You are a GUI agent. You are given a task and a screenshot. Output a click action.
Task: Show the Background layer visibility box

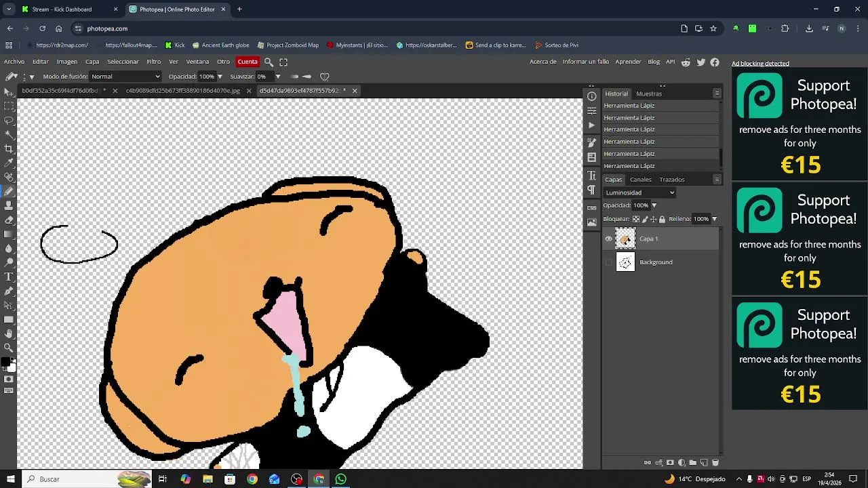pyautogui.click(x=608, y=262)
